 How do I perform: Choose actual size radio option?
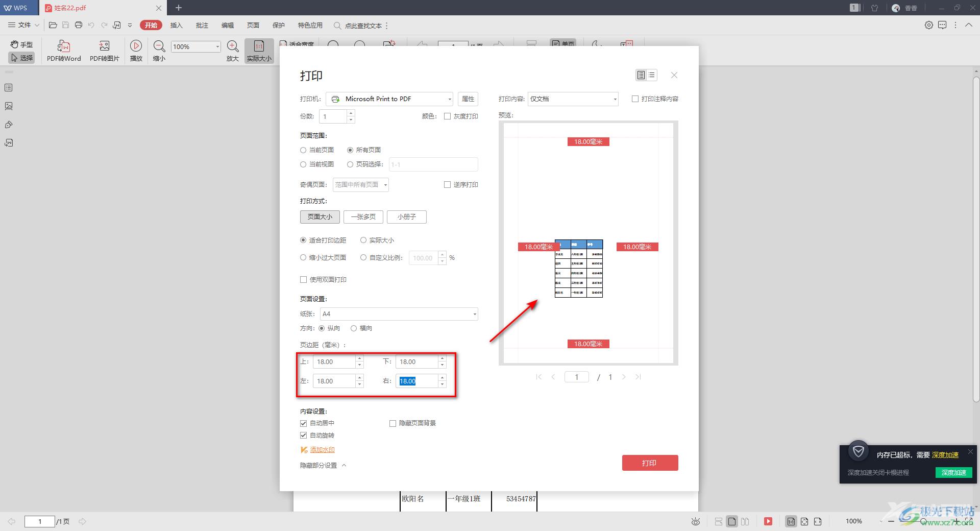point(363,240)
